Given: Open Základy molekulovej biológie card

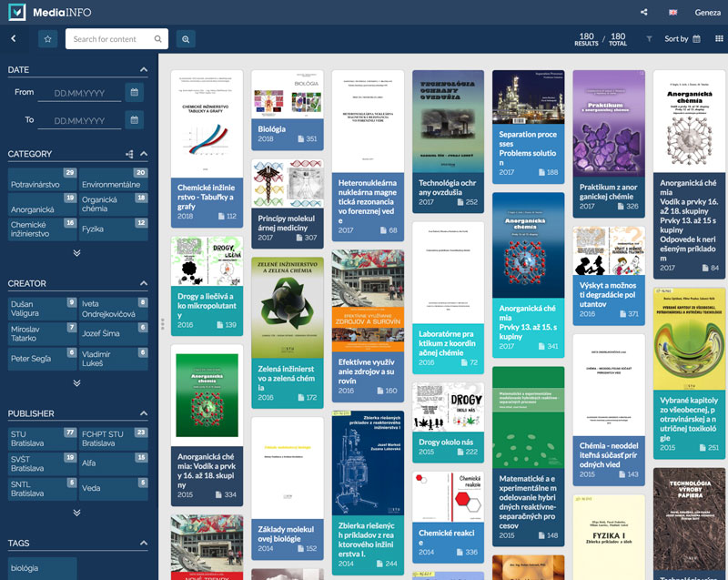Looking at the screenshot, I should click(x=288, y=489).
